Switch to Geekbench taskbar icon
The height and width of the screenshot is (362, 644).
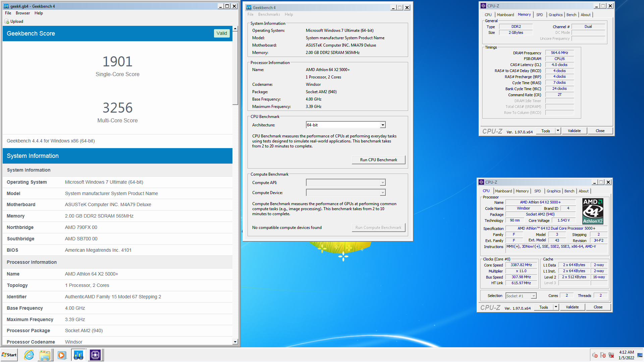pos(78,355)
